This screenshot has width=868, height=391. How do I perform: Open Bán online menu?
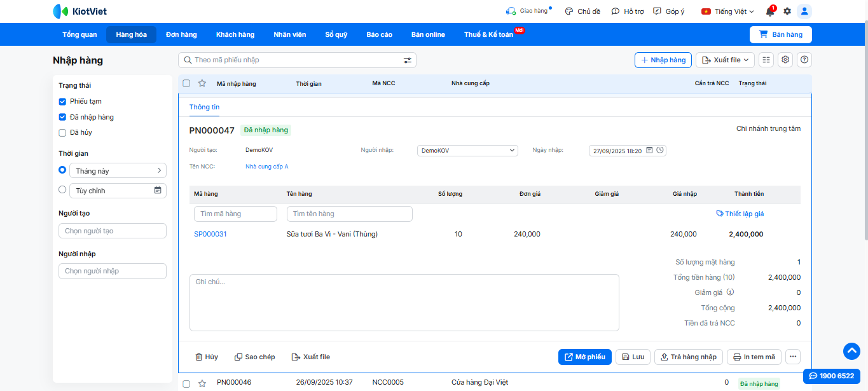(x=428, y=34)
